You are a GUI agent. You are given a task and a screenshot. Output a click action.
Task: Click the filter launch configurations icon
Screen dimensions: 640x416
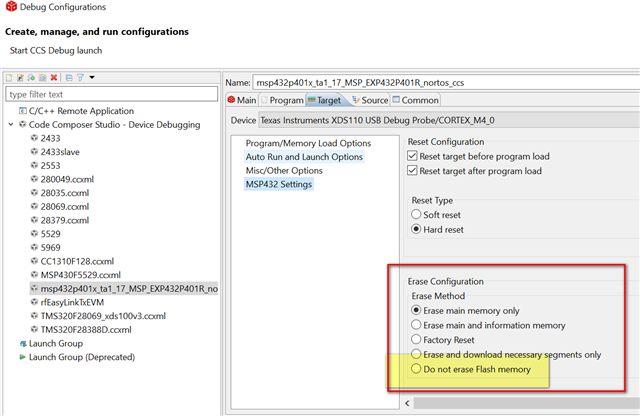(x=80, y=77)
